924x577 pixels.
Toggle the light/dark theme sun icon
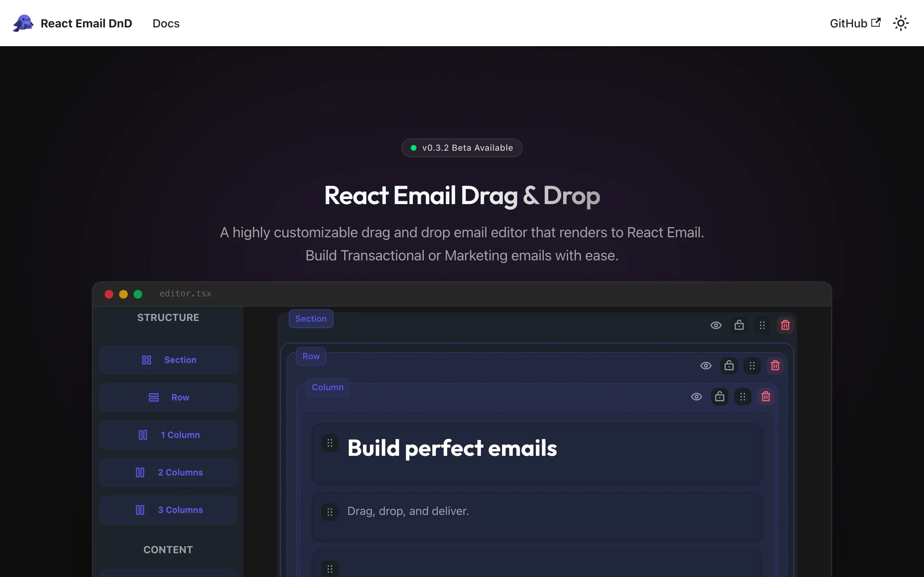(x=901, y=23)
